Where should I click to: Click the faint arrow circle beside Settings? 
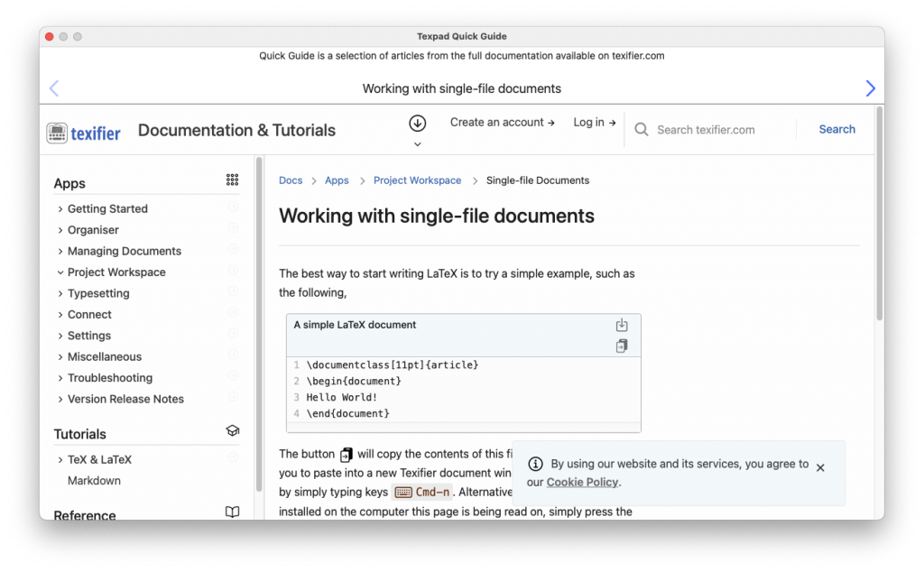(233, 334)
